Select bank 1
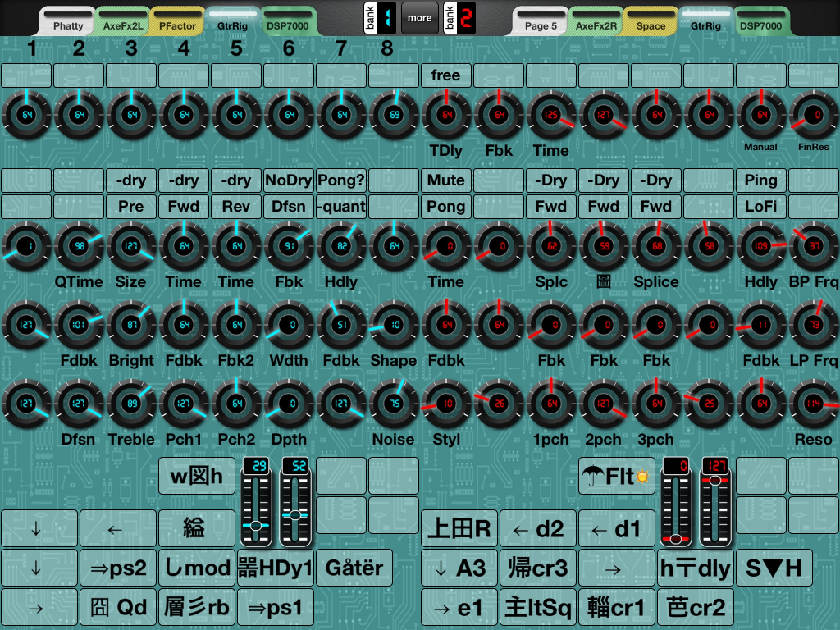 pyautogui.click(x=380, y=18)
